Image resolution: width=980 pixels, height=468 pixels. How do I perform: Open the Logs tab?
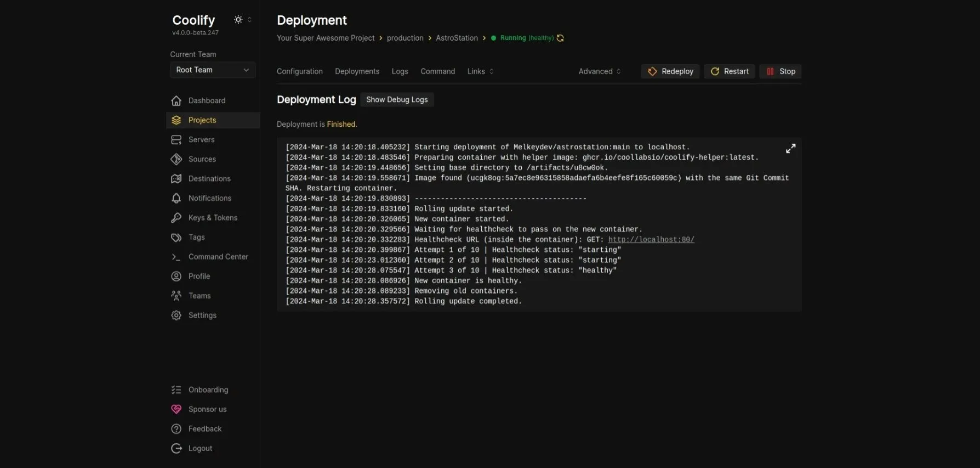(400, 71)
